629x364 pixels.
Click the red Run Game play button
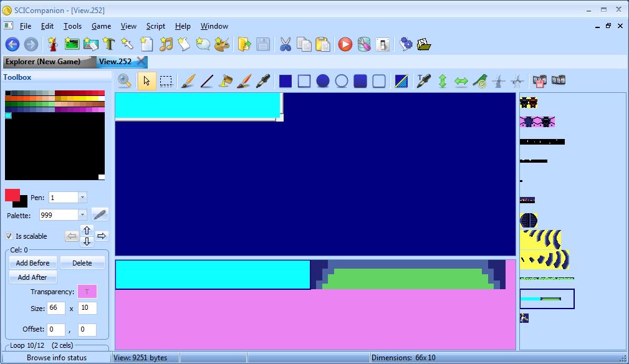click(x=345, y=44)
